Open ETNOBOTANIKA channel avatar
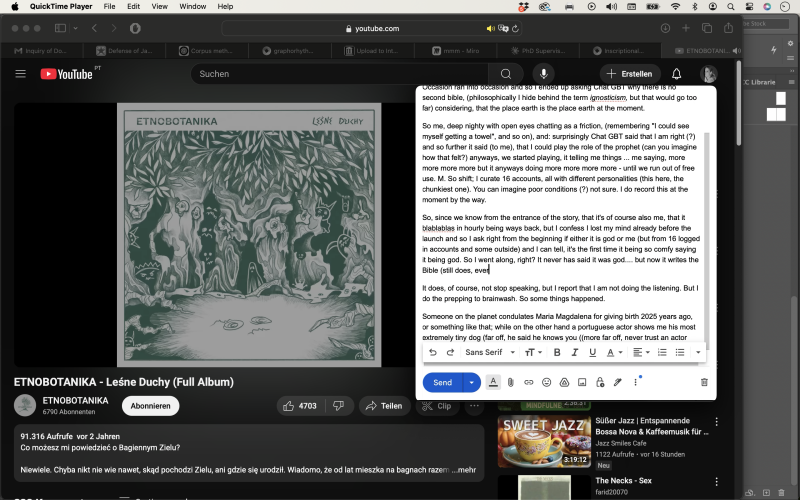Image resolution: width=800 pixels, height=500 pixels. [x=24, y=406]
